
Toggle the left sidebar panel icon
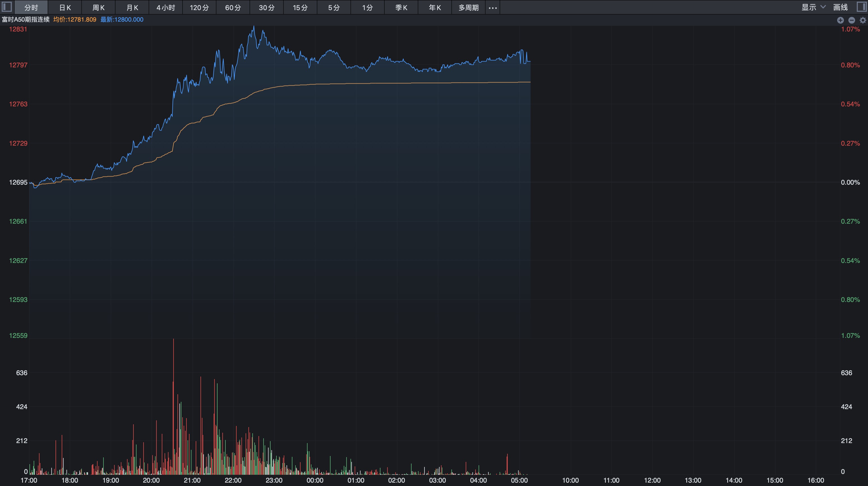(7, 7)
